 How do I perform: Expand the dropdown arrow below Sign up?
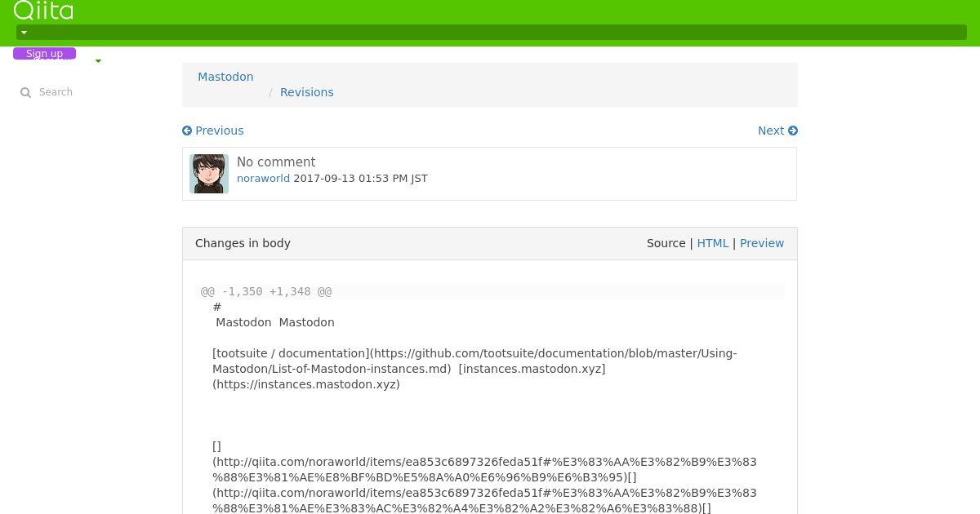[x=98, y=61]
